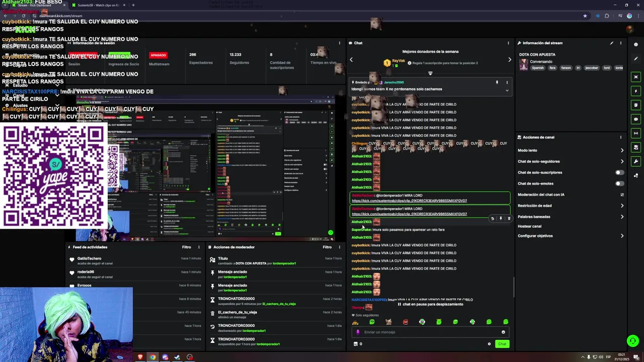Toggle the chat bubble panel sidebar icon
The height and width of the screenshot is (362, 644).
(x=636, y=119)
